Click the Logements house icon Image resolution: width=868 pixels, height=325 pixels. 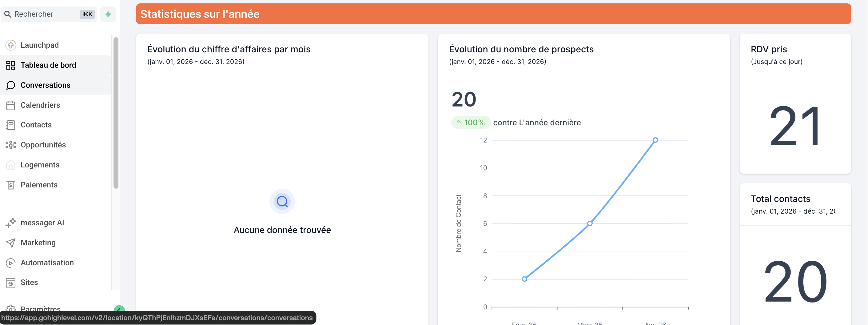(x=11, y=165)
